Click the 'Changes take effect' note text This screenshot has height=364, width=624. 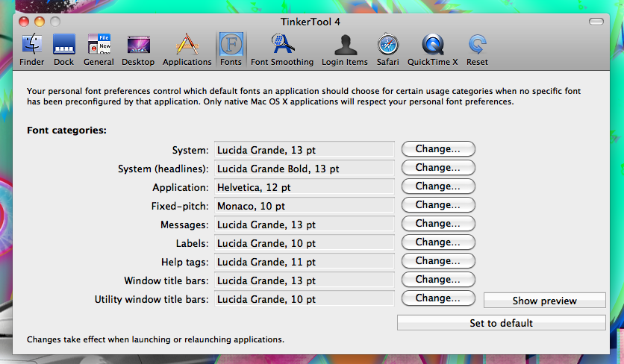pos(155,339)
